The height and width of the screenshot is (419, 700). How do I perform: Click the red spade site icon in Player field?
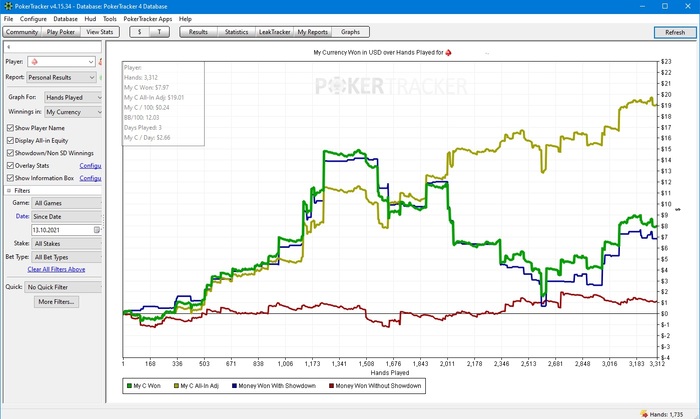click(x=35, y=62)
